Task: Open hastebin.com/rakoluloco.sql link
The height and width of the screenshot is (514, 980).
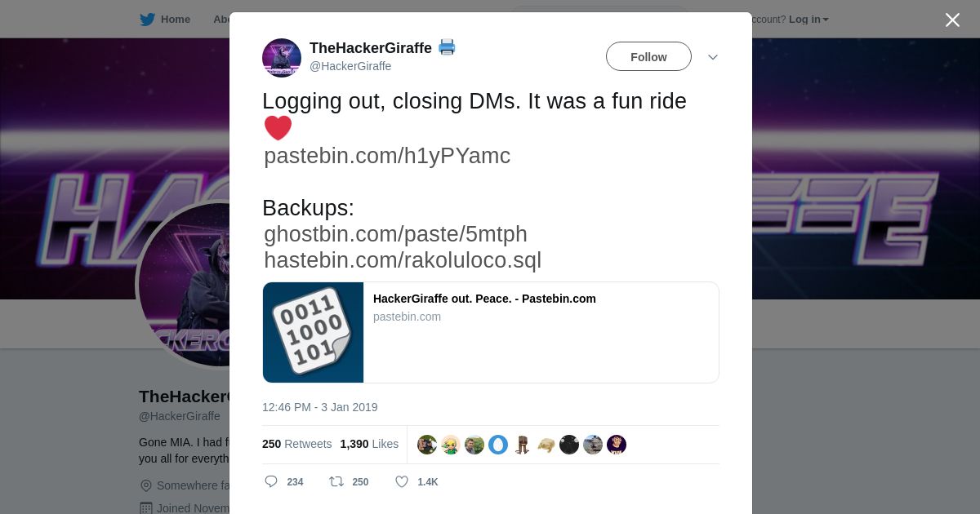Action: tap(403, 260)
